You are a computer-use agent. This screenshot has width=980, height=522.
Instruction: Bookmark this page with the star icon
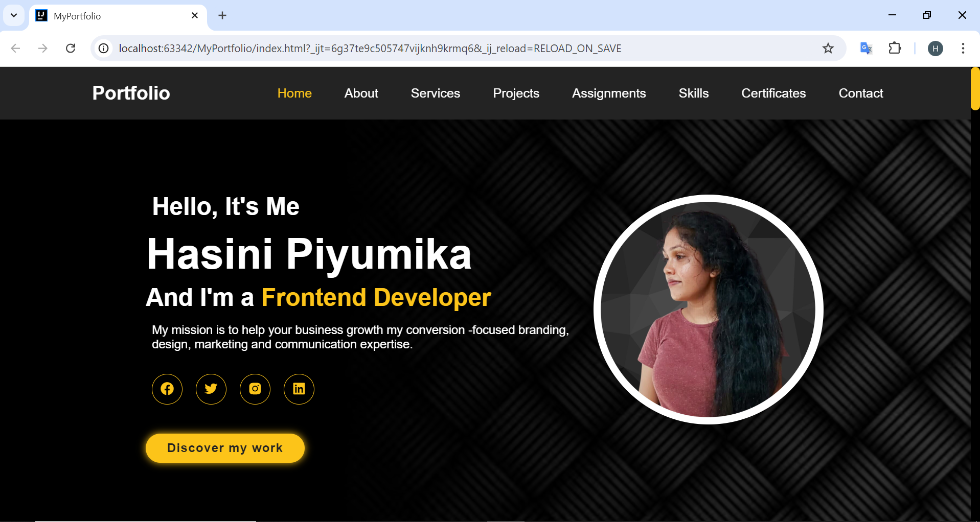[828, 49]
